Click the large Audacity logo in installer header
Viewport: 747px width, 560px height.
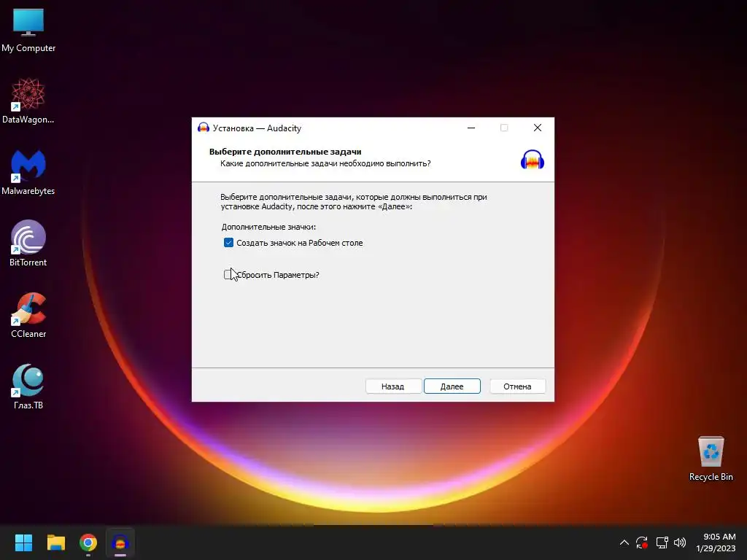pos(532,160)
